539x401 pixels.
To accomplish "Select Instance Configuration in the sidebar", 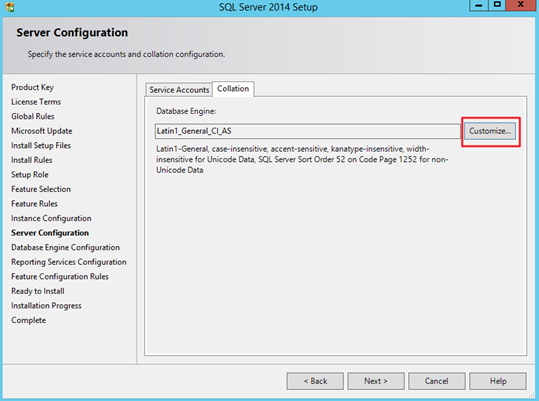I will [x=51, y=218].
